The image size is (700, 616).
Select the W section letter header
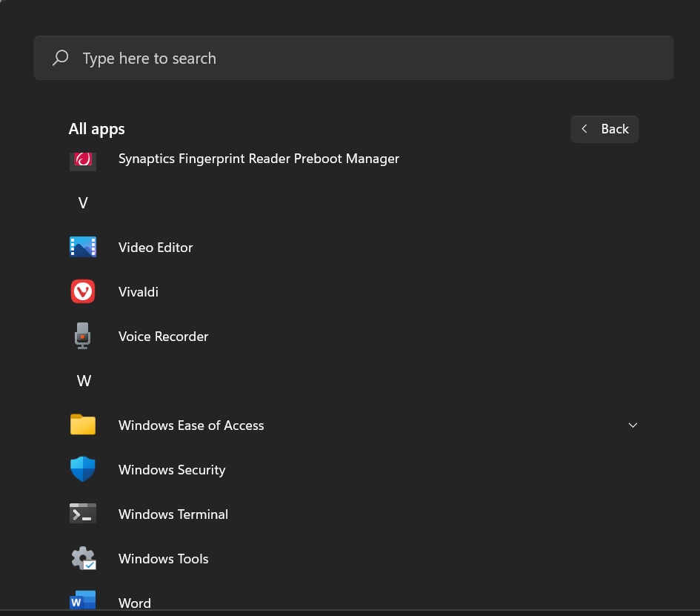[x=84, y=380]
